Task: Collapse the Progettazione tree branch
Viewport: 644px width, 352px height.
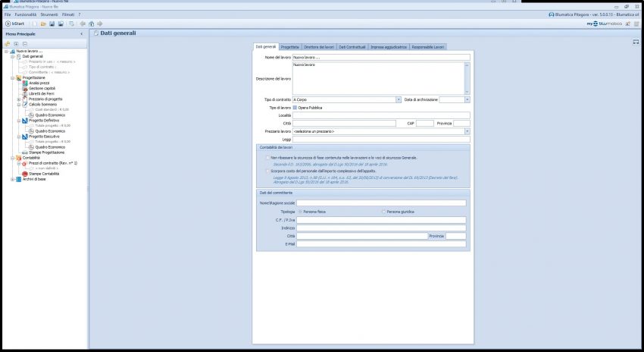Action: pyautogui.click(x=13, y=77)
